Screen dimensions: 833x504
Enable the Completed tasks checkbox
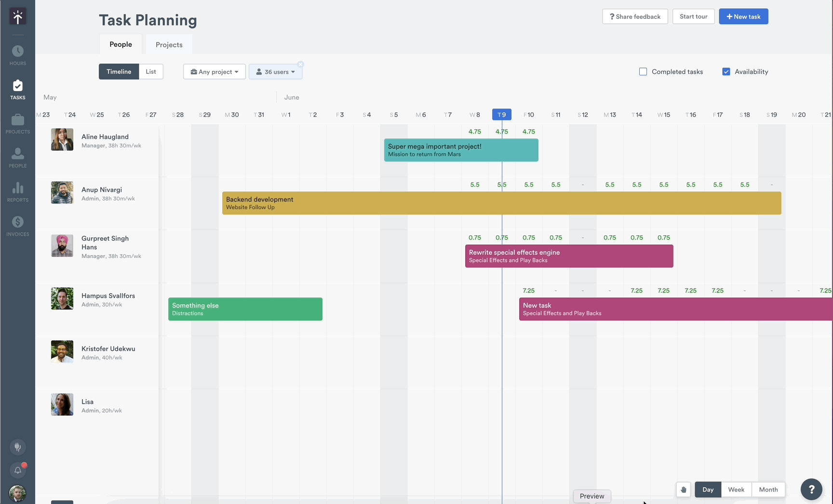click(x=643, y=71)
